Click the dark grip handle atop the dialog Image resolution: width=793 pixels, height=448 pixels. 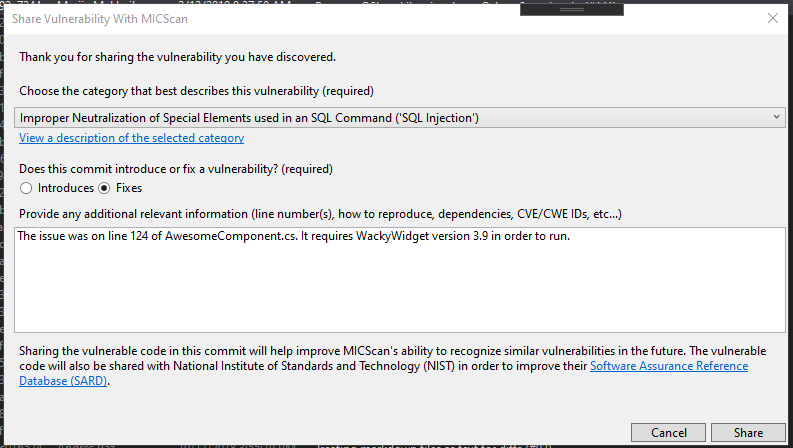(571, 10)
